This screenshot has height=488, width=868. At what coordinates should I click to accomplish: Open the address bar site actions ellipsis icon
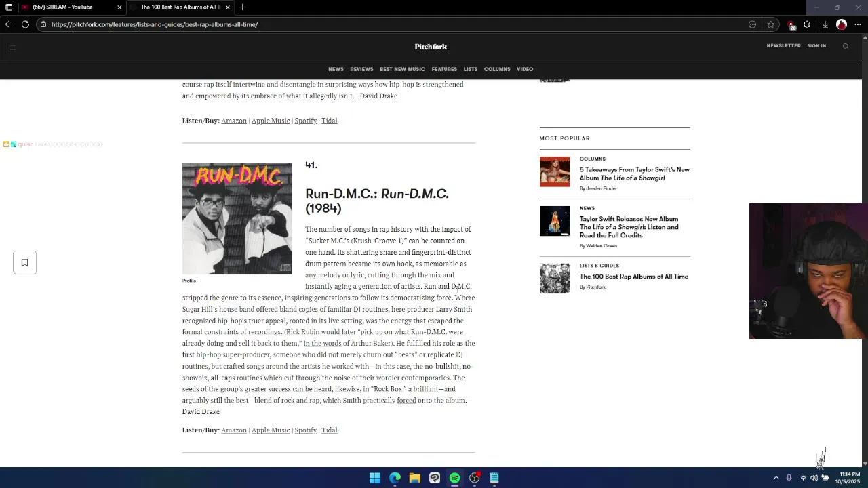[753, 24]
